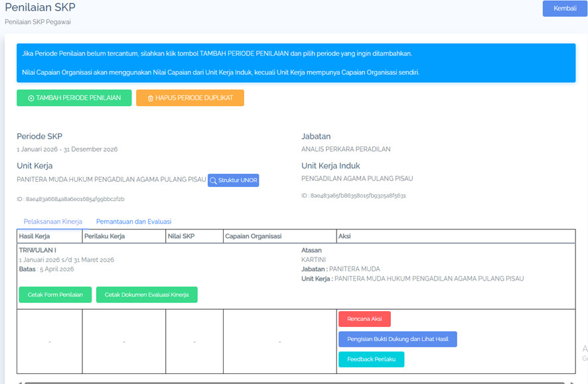
Task: Select Pengisian Bukti Dukung dan Lihat Hasil
Action: 398,340
